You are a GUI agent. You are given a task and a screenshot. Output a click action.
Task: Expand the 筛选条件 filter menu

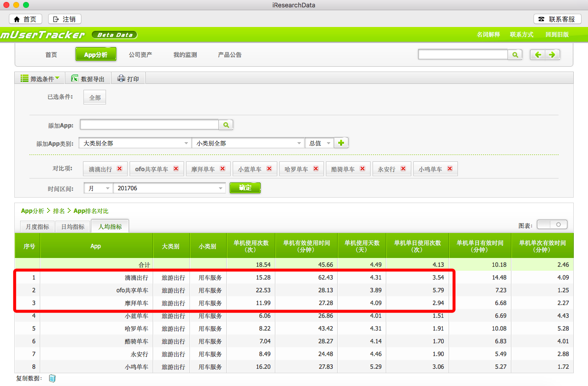[x=40, y=78]
